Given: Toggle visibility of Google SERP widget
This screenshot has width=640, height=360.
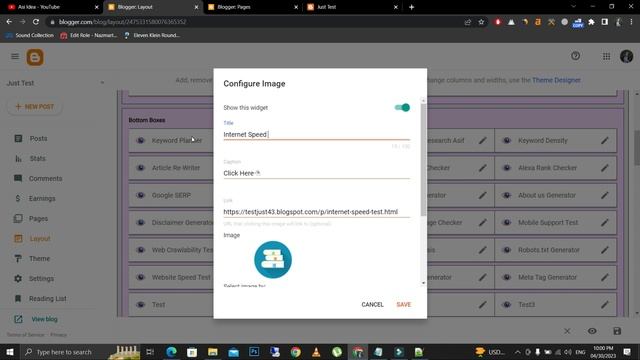Looking at the screenshot, I should click(140, 195).
